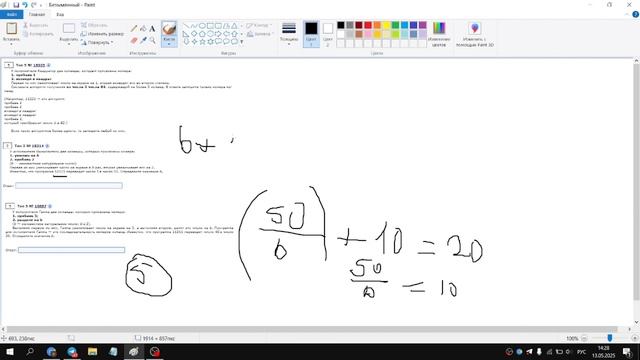The height and width of the screenshot is (360, 640).
Task: Open the shape Outline dropdown
Action: click(x=258, y=25)
